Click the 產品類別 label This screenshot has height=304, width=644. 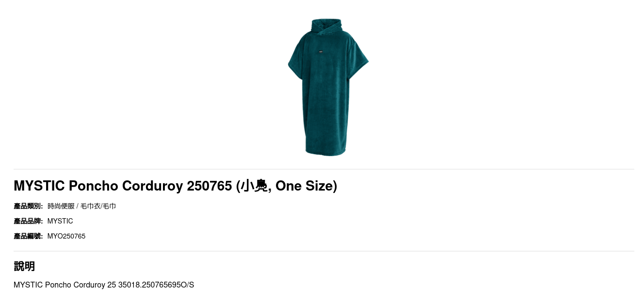28,206
